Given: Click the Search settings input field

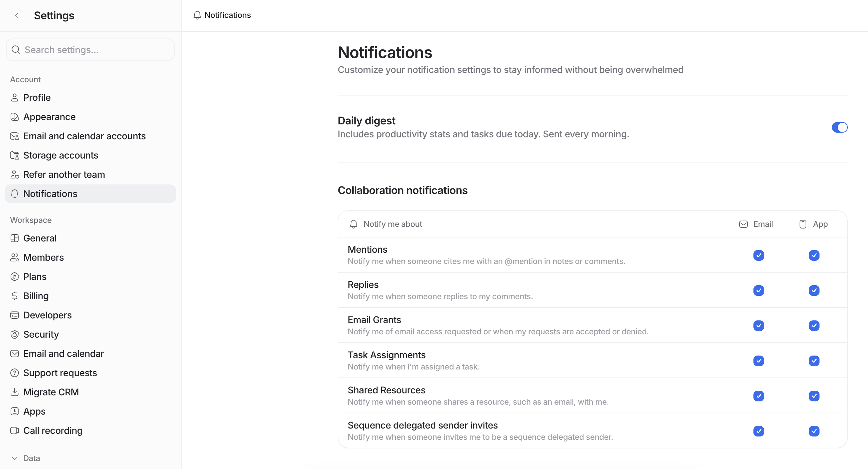Looking at the screenshot, I should pyautogui.click(x=90, y=50).
